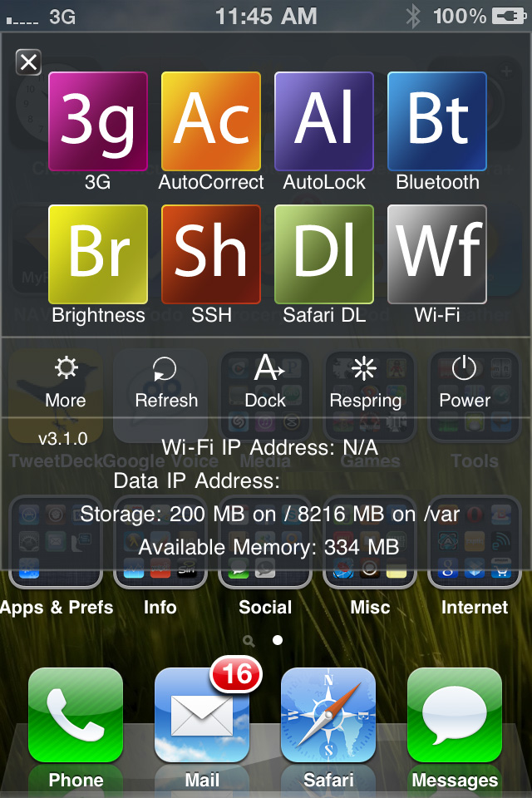Screen dimensions: 532x798
Task: Toggle the 3G data switch
Action: click(x=98, y=121)
